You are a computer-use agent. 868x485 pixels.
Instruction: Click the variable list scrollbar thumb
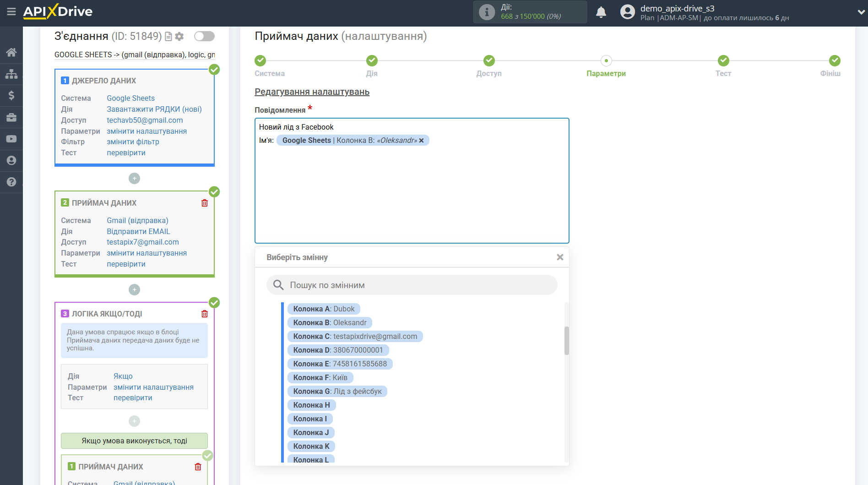click(567, 341)
